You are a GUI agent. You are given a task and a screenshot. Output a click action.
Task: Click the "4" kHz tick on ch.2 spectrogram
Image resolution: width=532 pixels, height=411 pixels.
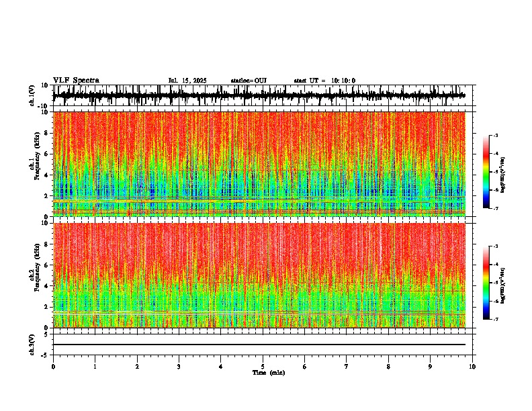click(47, 286)
